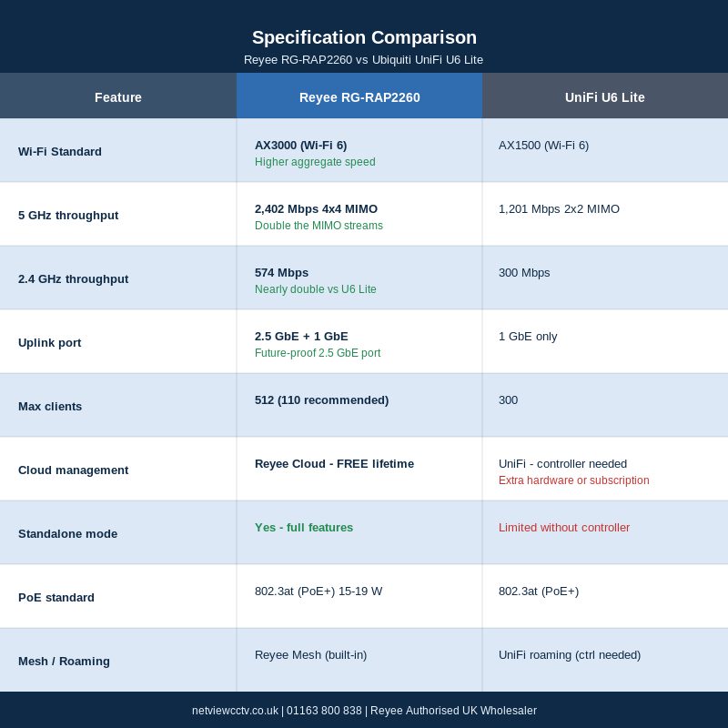Select the 'Feature' column header
This screenshot has height=728, width=728.
[118, 97]
